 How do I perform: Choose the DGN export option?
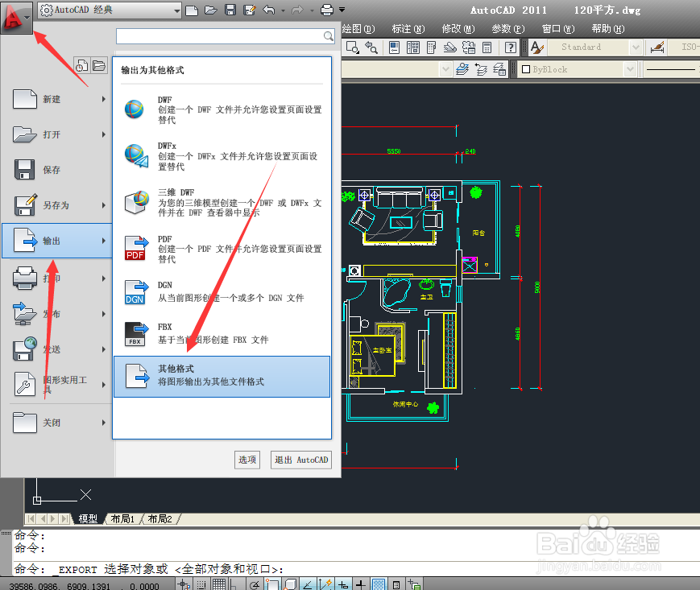point(222,292)
